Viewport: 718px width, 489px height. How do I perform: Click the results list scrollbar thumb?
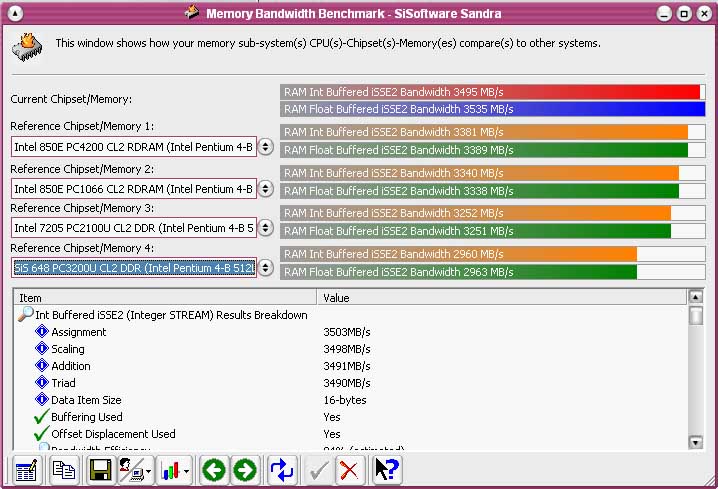(x=696, y=315)
